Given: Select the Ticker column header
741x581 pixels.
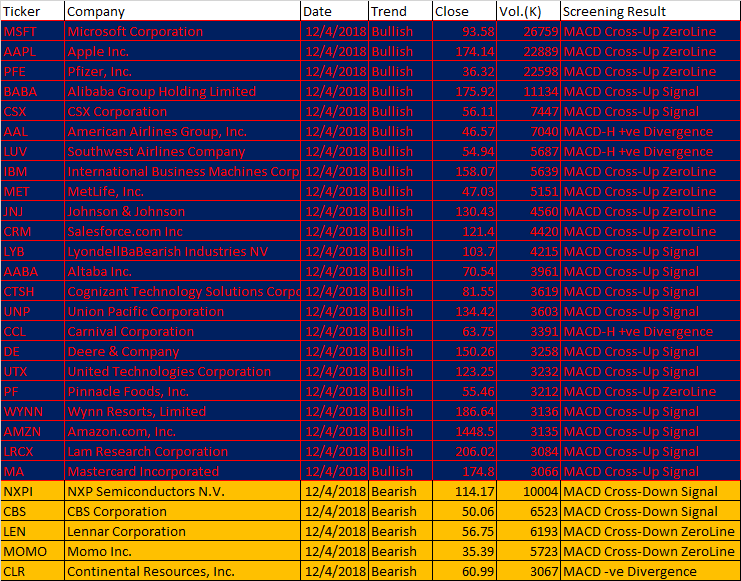Looking at the screenshot, I should click(33, 11).
